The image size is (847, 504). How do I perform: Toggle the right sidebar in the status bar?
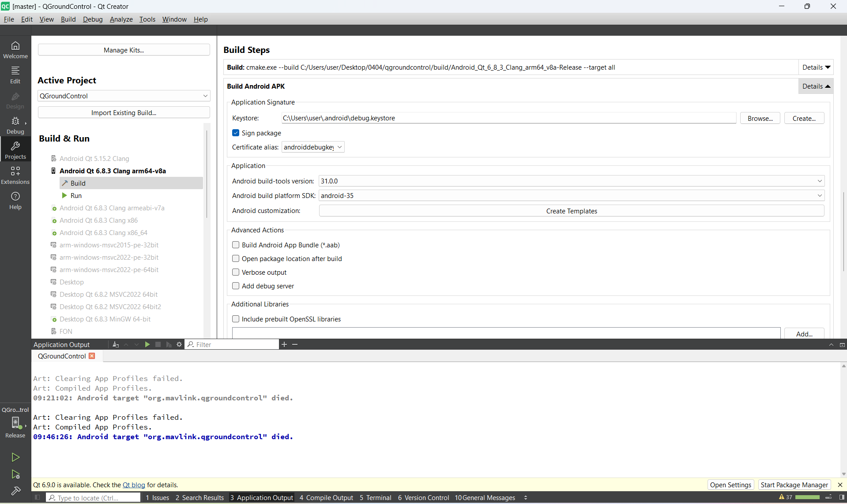click(842, 497)
